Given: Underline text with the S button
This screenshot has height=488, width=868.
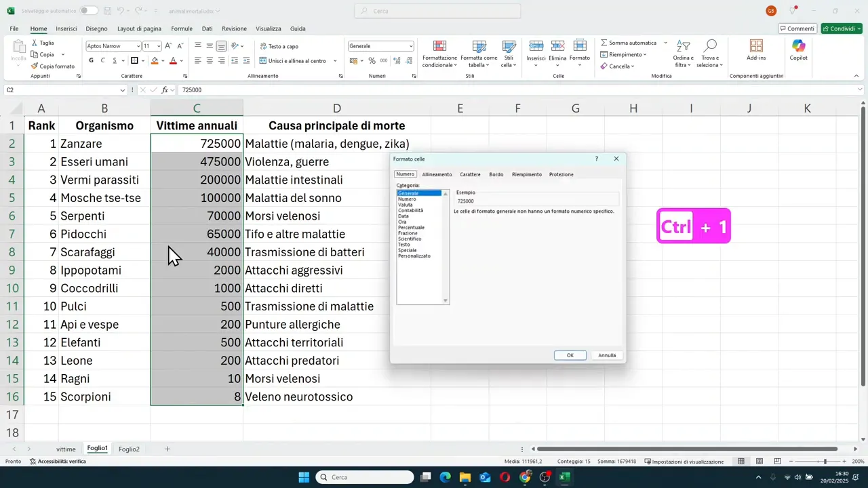Looking at the screenshot, I should tap(115, 60).
